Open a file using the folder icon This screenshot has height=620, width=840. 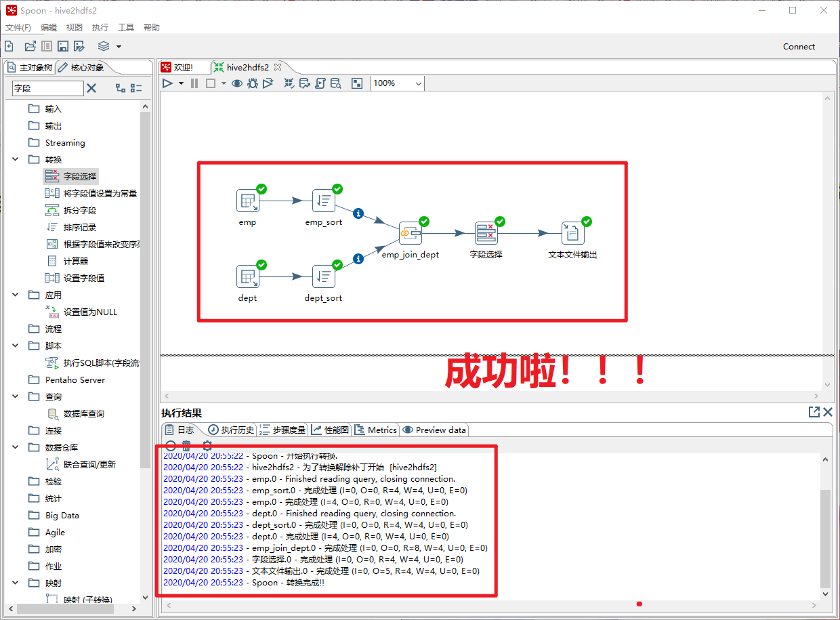(x=30, y=46)
